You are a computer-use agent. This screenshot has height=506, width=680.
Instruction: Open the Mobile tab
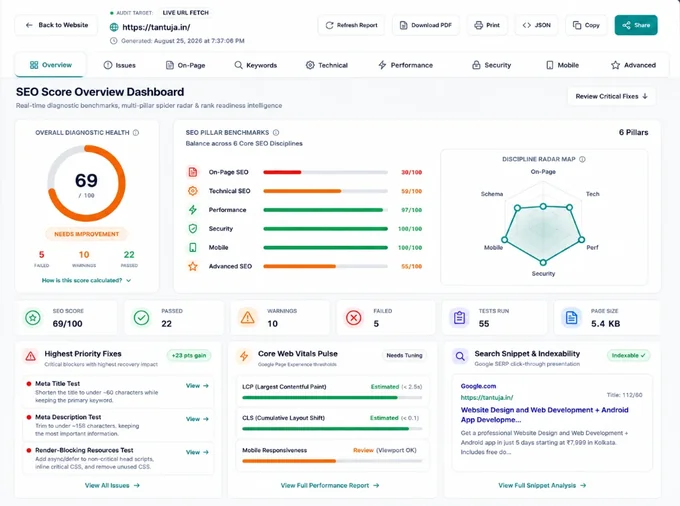coord(562,65)
